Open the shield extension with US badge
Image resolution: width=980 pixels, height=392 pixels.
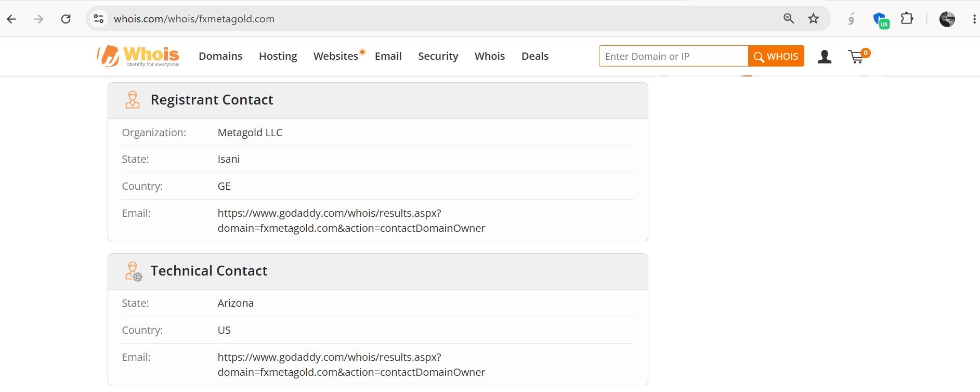tap(881, 20)
